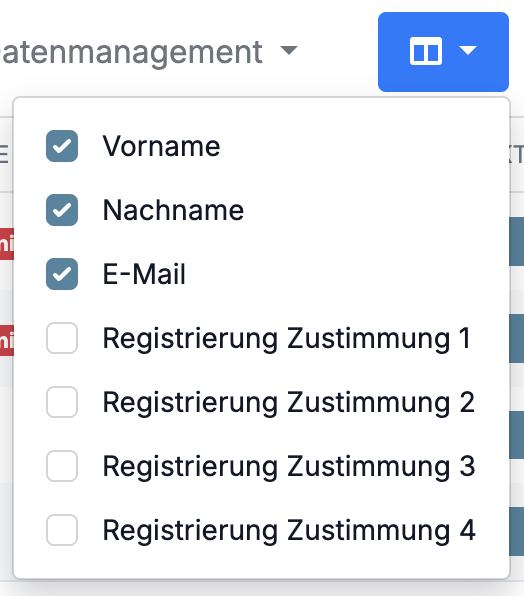Select the Vorname label

161,146
